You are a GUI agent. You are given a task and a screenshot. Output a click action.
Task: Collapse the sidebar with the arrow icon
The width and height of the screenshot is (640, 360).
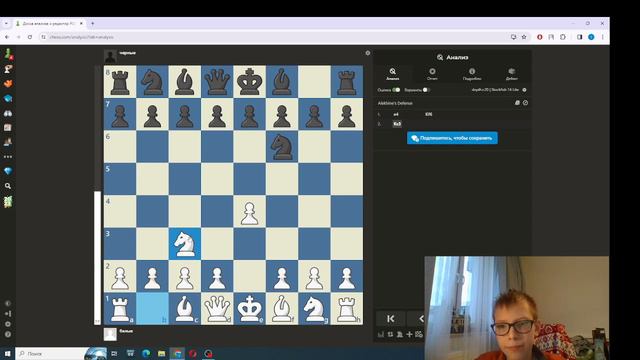pyautogui.click(x=8, y=313)
